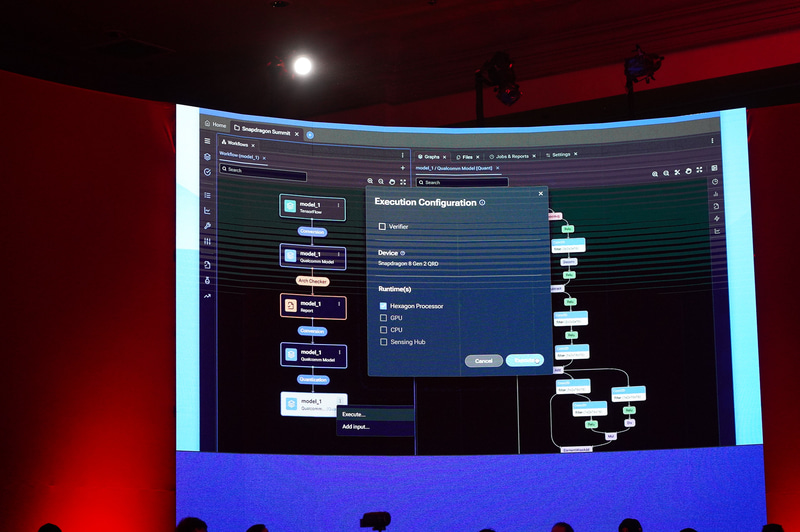The image size is (800, 532).
Task: Open the top-right application kebab menu
Action: 712,141
